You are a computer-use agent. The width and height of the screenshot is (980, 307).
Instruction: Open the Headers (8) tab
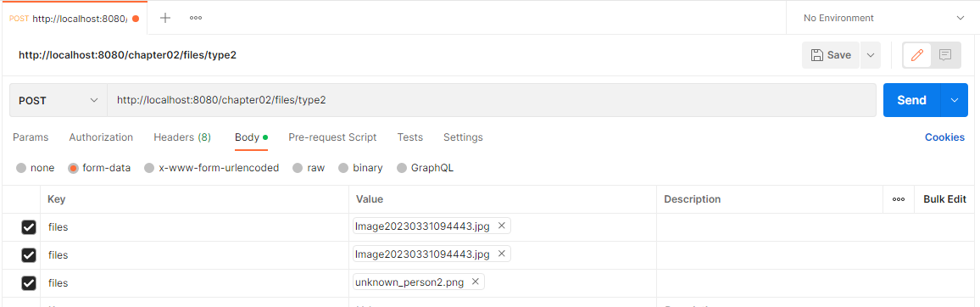tap(182, 137)
